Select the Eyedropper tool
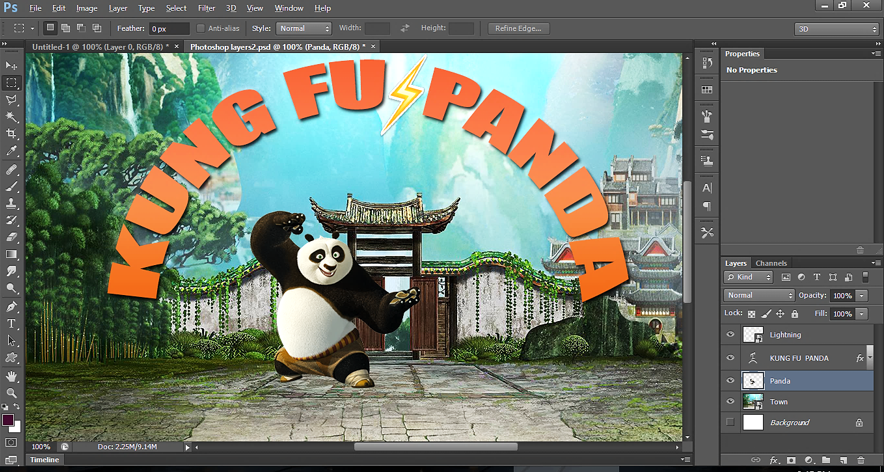Viewport: 884px width, 472px height. [x=11, y=151]
